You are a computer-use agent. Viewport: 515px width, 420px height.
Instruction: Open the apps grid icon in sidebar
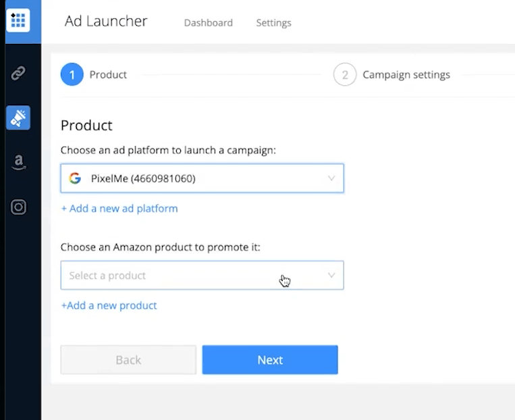click(18, 20)
